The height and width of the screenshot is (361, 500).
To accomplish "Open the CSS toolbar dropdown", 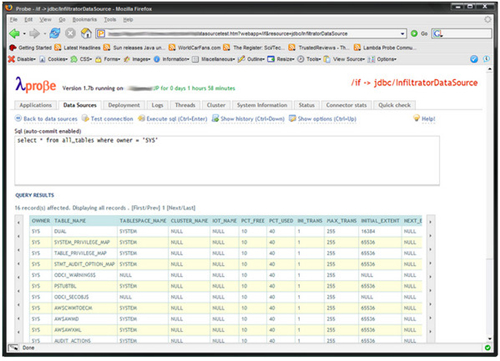I will coord(81,59).
